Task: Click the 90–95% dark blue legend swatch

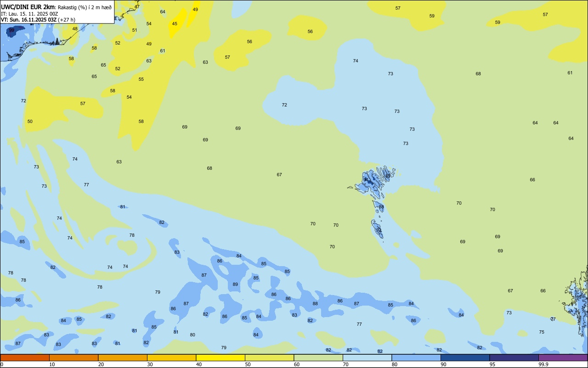Action: tap(465, 357)
